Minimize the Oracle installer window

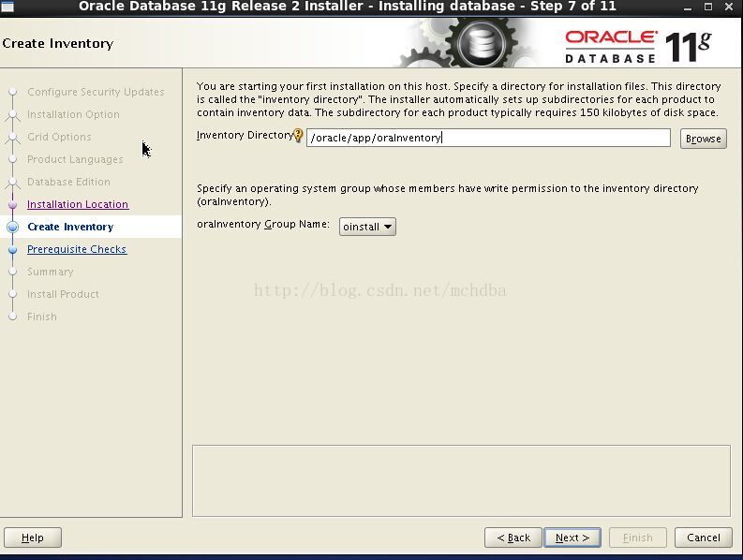pos(688,7)
